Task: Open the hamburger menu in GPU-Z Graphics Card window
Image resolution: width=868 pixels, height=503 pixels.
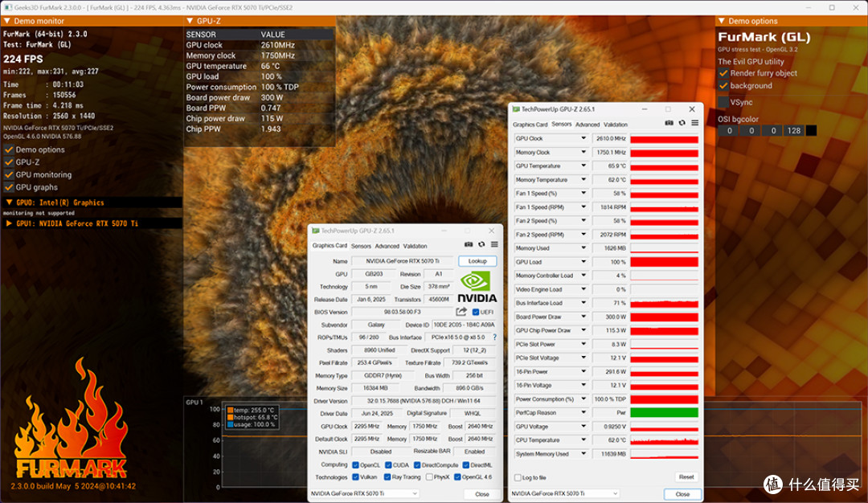Action: 494,244
